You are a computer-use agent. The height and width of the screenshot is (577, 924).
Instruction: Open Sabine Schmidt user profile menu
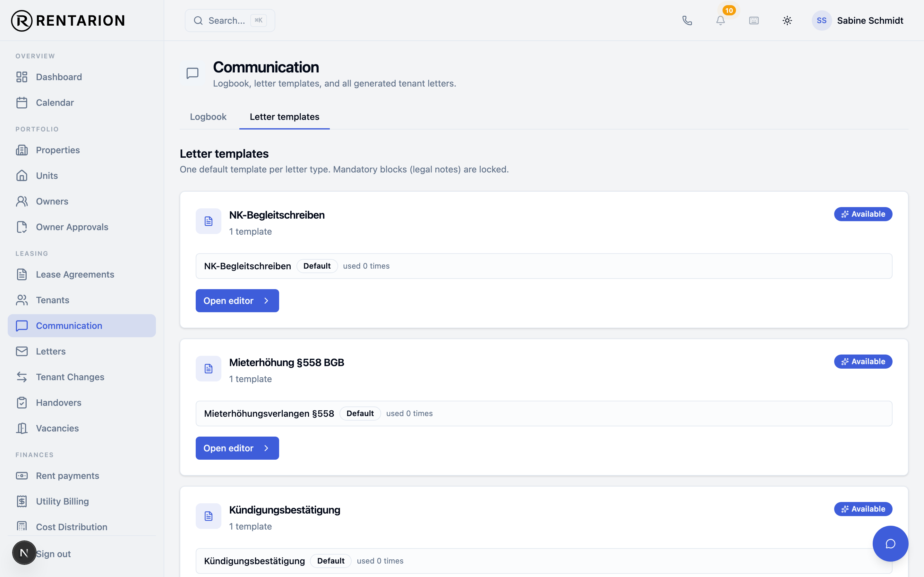(858, 21)
